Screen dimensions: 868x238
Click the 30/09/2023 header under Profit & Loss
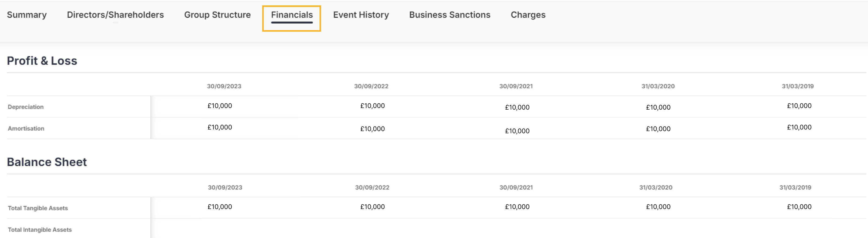pos(224,86)
